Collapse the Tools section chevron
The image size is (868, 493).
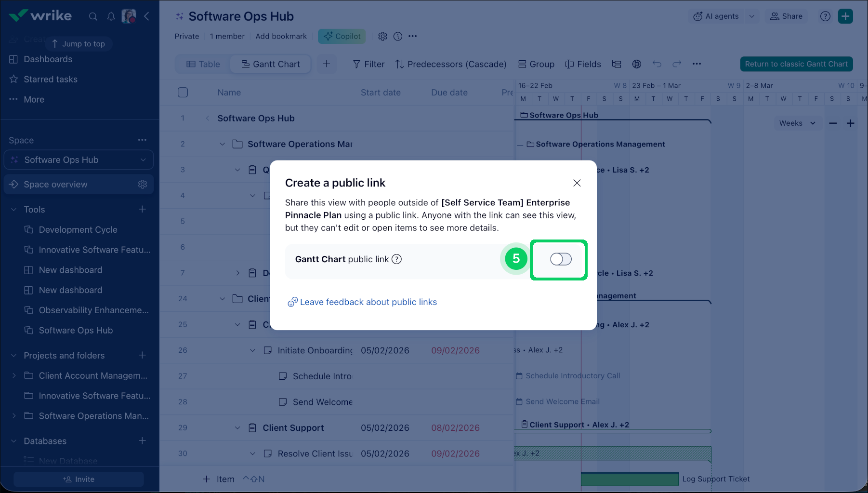click(13, 210)
